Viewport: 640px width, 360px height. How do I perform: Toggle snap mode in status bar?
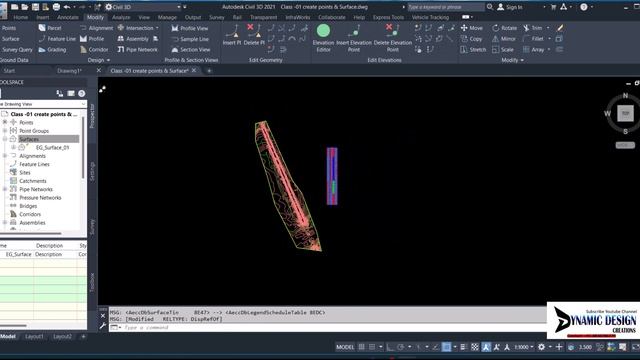372,347
